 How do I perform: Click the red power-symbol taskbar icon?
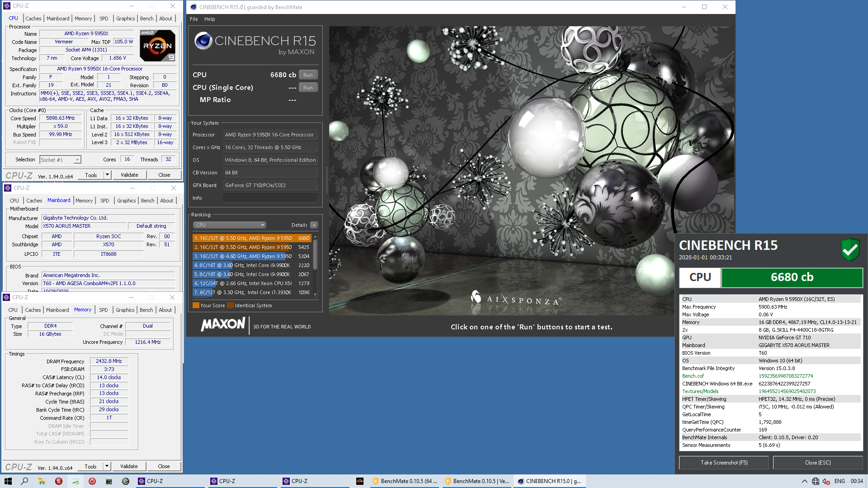[x=92, y=481]
